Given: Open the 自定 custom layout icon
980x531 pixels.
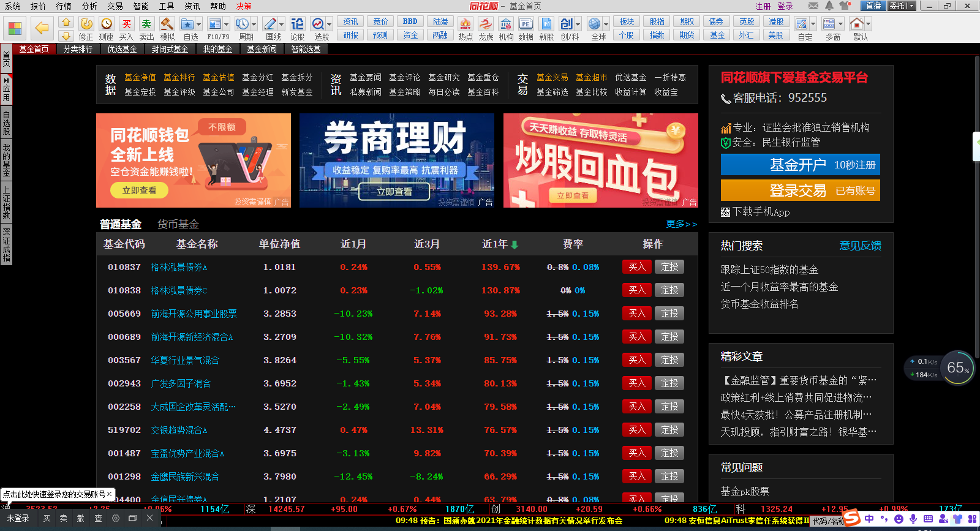Looking at the screenshot, I should [x=801, y=24].
